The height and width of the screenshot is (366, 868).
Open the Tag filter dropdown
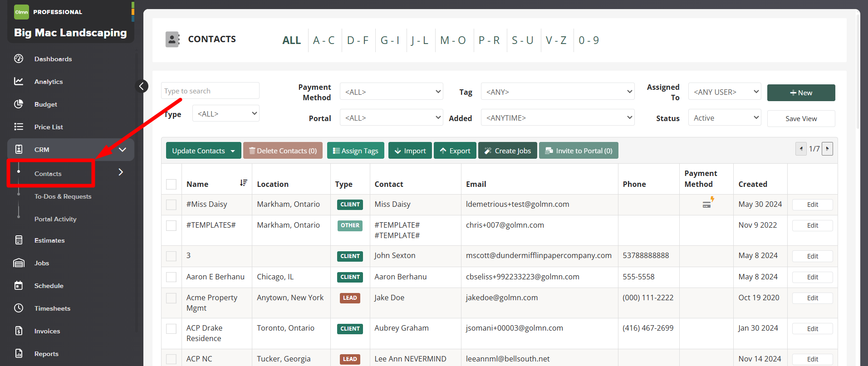tap(557, 92)
